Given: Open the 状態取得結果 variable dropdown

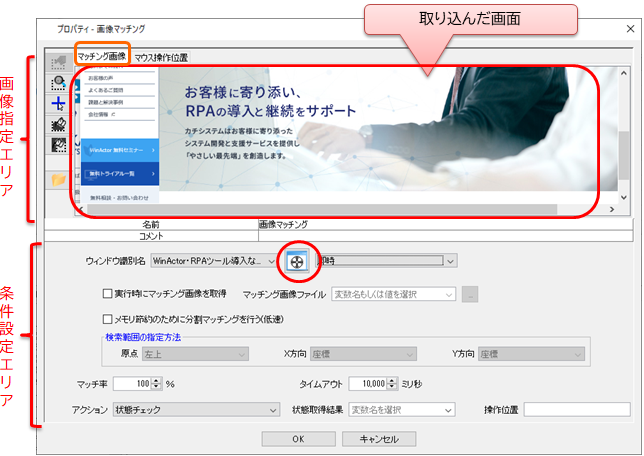Looking at the screenshot, I should click(402, 410).
